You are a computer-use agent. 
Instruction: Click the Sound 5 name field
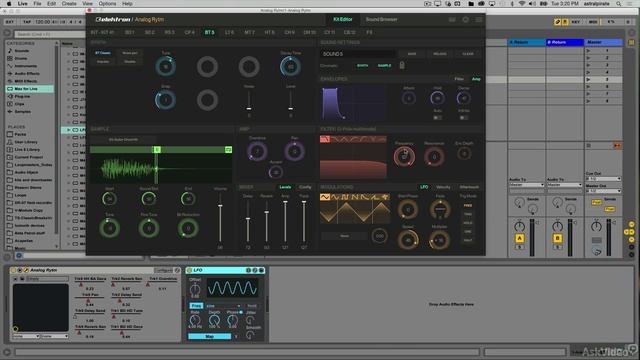tap(358, 54)
